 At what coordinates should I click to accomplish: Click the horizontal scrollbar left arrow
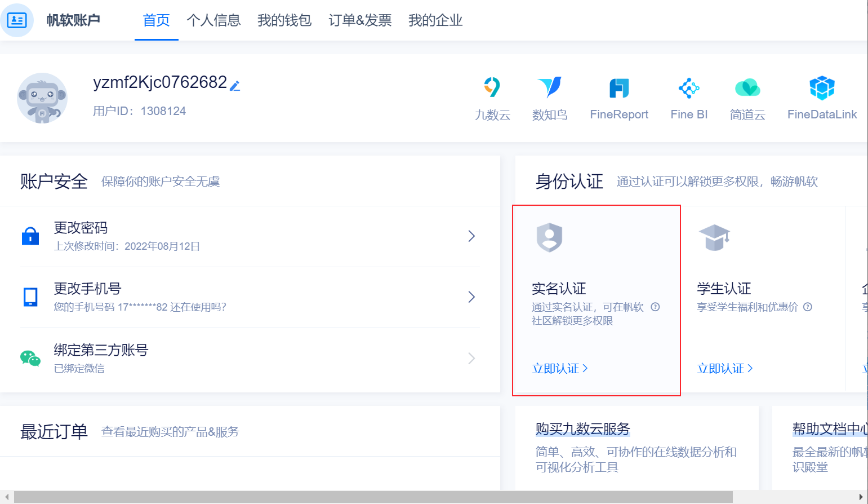7,497
